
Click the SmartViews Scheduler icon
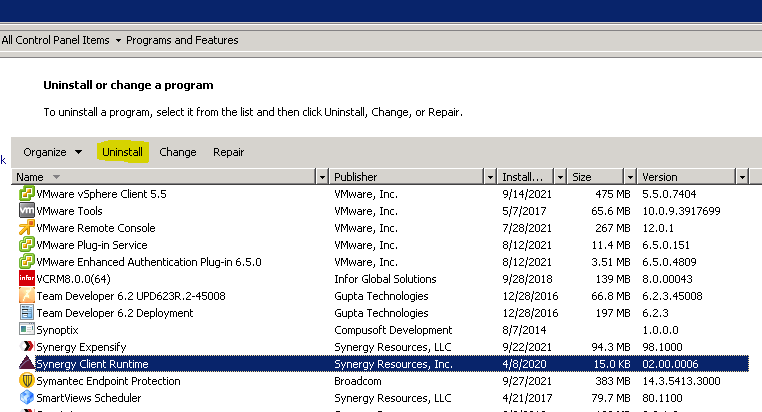27,397
